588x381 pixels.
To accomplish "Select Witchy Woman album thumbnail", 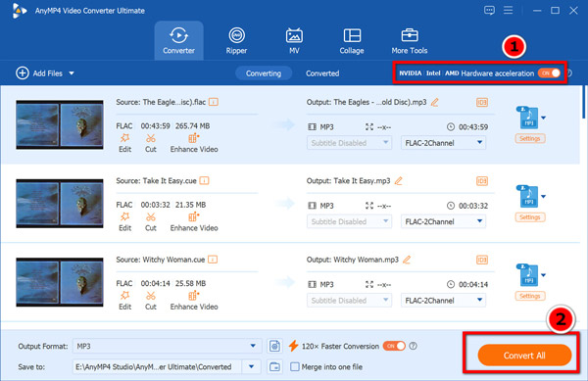I will (x=60, y=282).
